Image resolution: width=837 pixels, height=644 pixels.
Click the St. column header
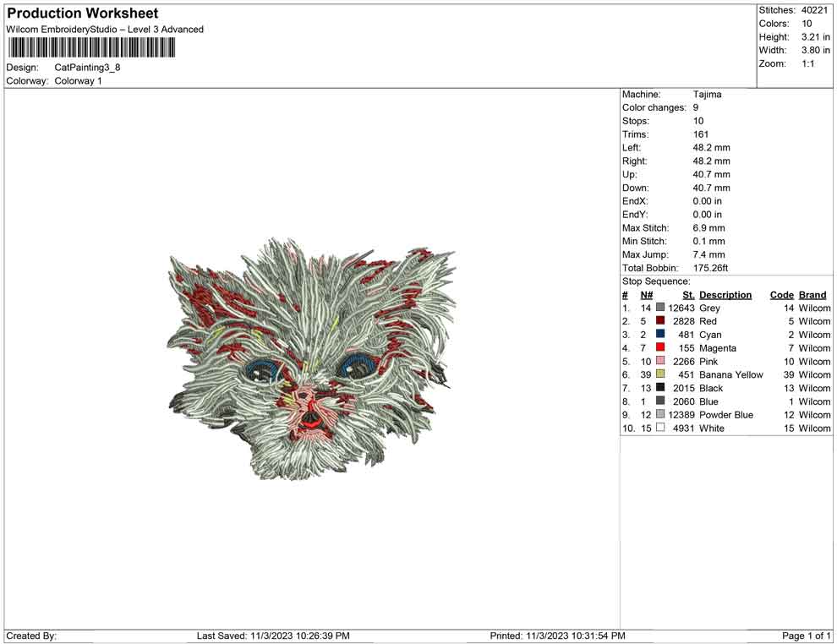[688, 295]
